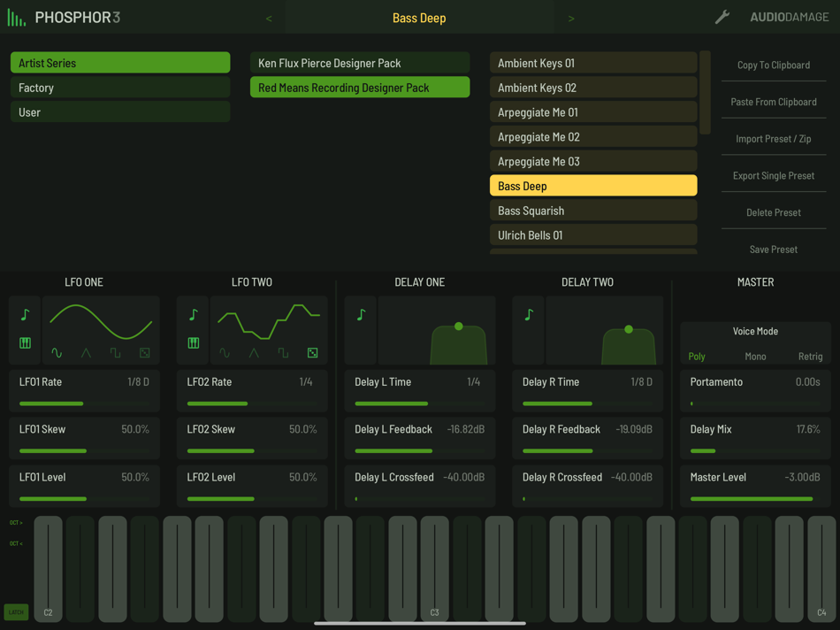Viewport: 840px width, 630px height.
Task: Open the Ken Flux Pierce Designer Pack
Action: 359,63
